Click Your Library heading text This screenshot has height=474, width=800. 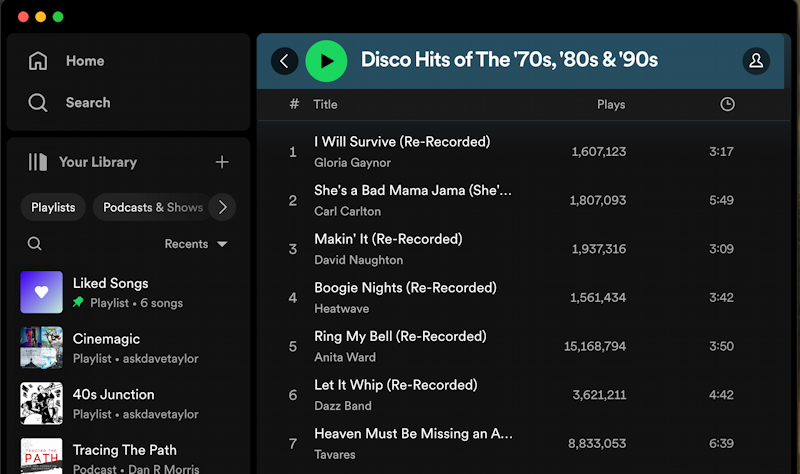(x=98, y=162)
